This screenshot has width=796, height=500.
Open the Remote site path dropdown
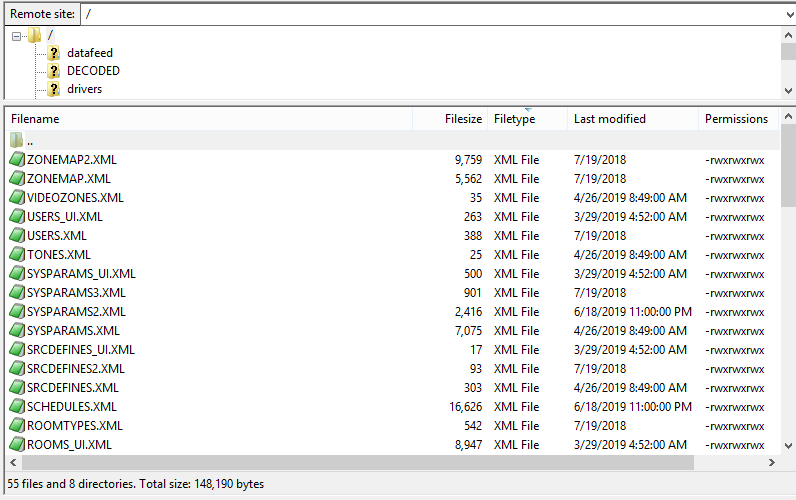(x=787, y=15)
